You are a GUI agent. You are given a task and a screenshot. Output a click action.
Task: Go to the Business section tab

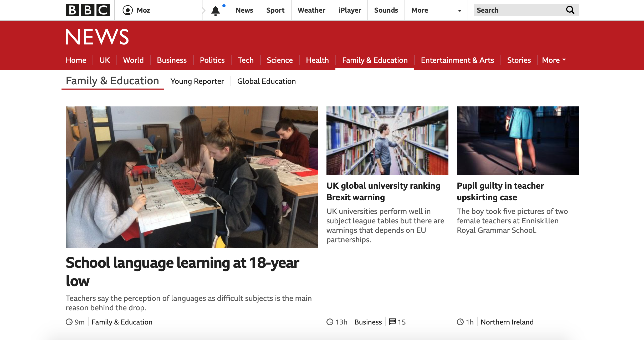click(x=172, y=60)
